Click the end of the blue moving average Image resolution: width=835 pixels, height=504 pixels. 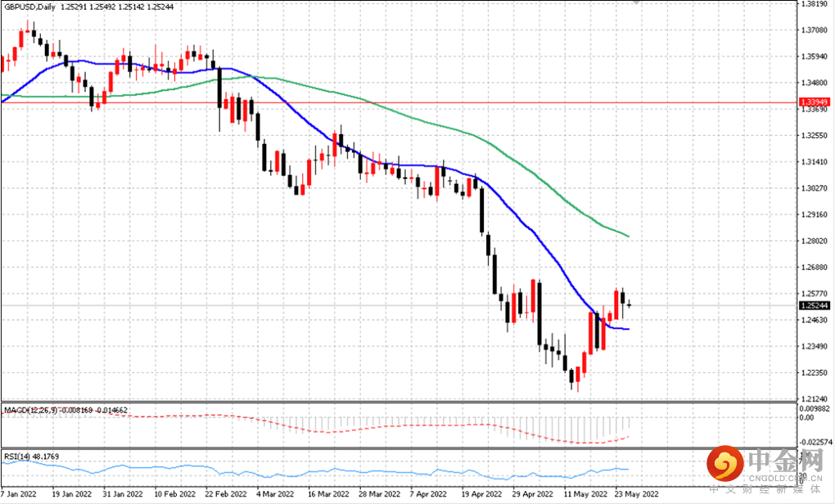click(x=629, y=329)
